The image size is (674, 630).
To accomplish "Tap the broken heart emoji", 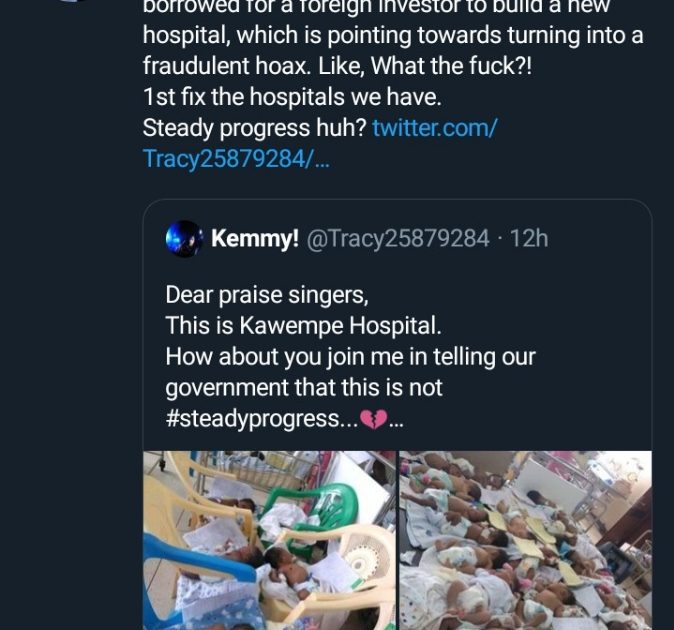I will 373,419.
